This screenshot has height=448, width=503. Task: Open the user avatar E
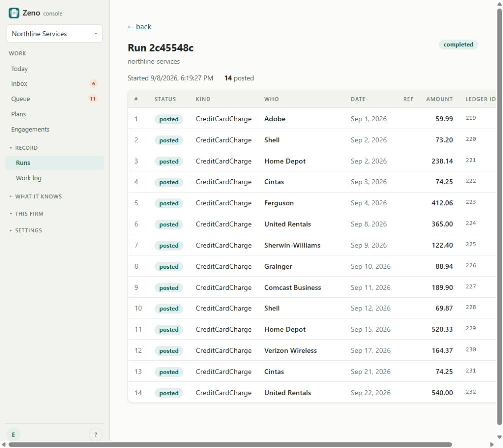(x=14, y=435)
